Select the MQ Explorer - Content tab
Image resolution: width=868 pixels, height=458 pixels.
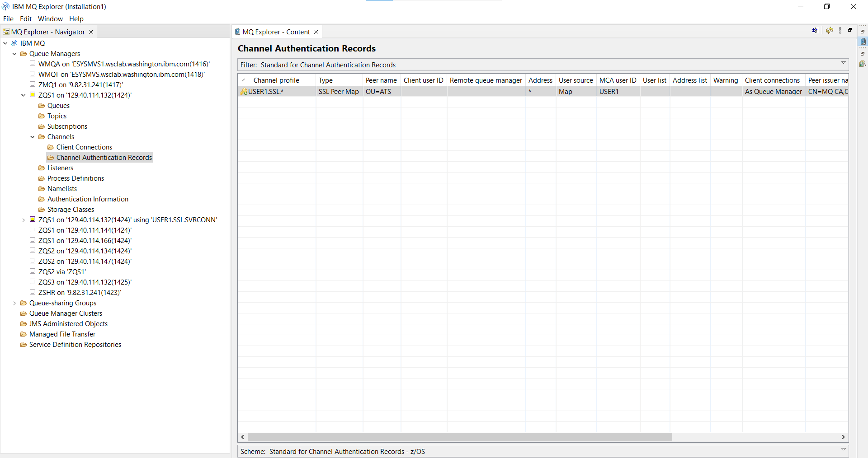click(276, 32)
